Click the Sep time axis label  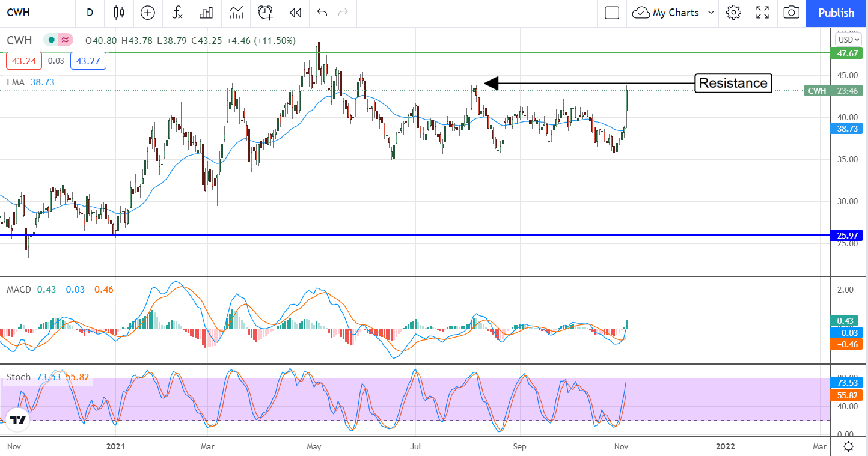520,447
